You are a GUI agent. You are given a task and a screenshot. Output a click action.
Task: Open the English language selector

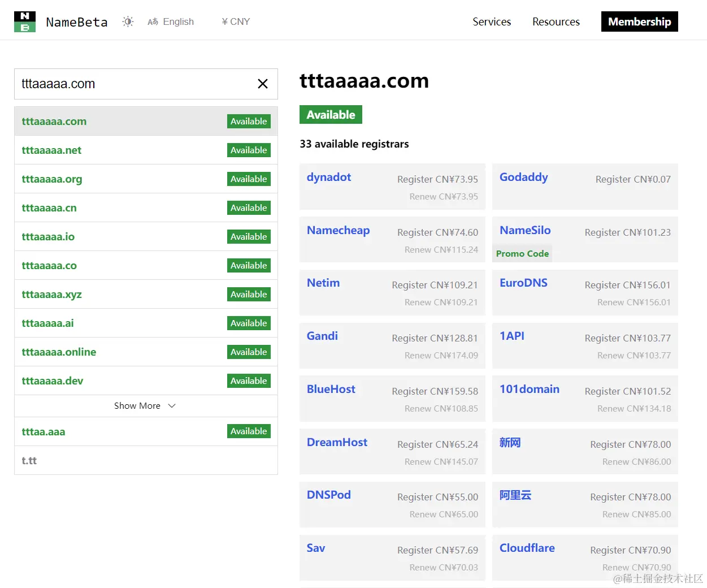point(171,21)
